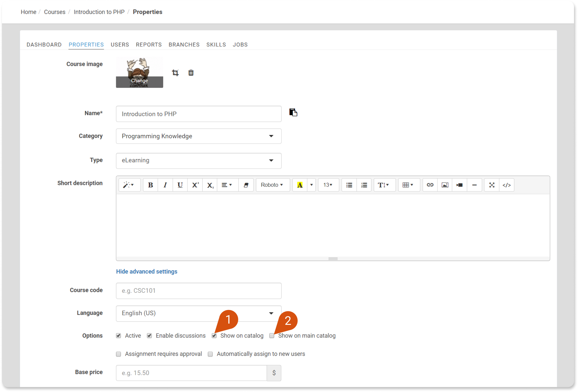Delete the course image with the trash icon
Screen dimensions: 578x392
tap(191, 73)
